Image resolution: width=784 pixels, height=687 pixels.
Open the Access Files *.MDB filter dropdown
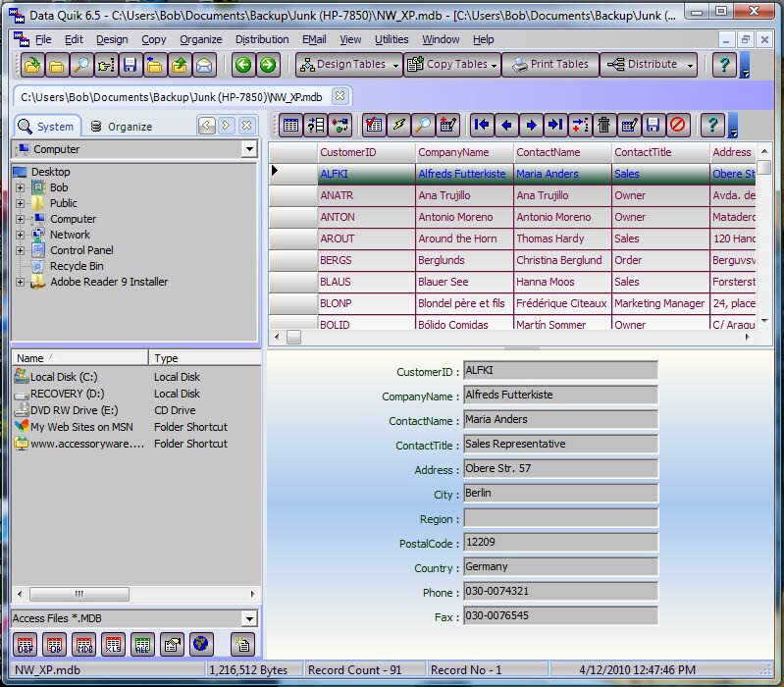pyautogui.click(x=248, y=618)
